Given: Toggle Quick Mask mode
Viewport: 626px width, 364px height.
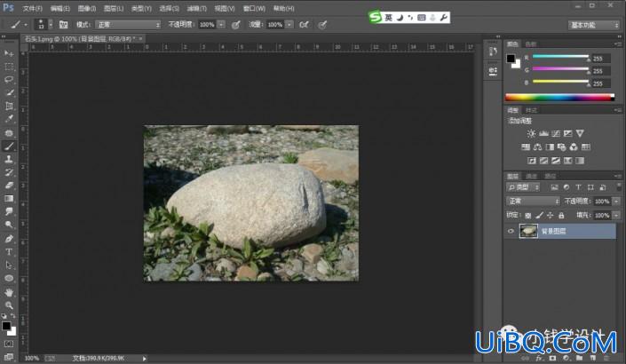Looking at the screenshot, I should coord(9,344).
